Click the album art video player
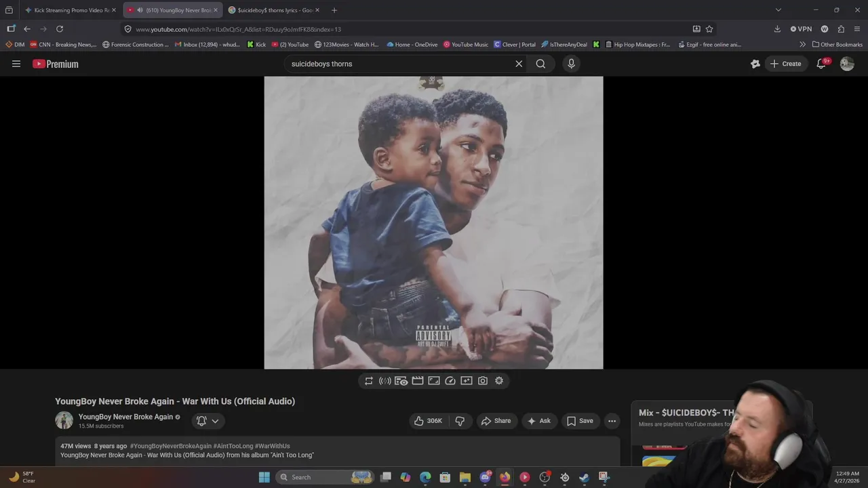This screenshot has height=488, width=868. click(x=433, y=222)
